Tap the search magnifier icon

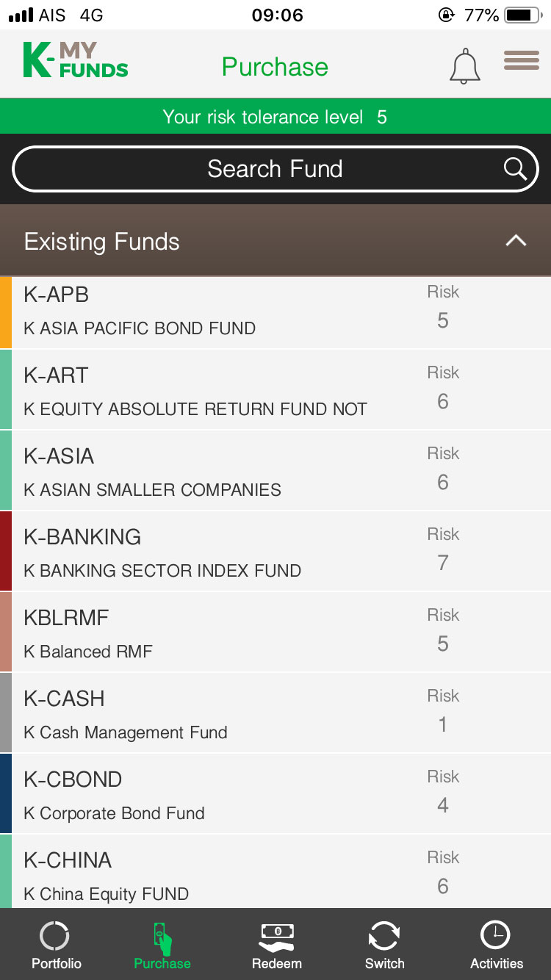tap(516, 169)
